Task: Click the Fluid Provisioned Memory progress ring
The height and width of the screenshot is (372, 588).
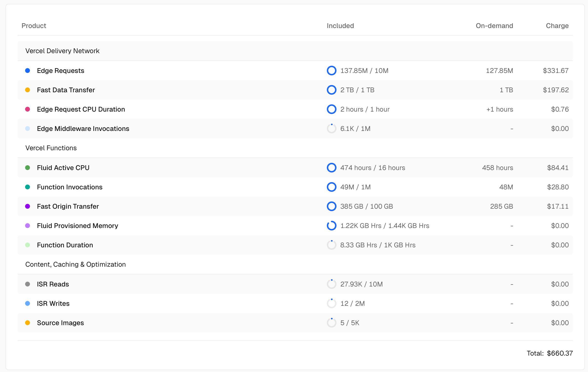Action: coord(331,226)
